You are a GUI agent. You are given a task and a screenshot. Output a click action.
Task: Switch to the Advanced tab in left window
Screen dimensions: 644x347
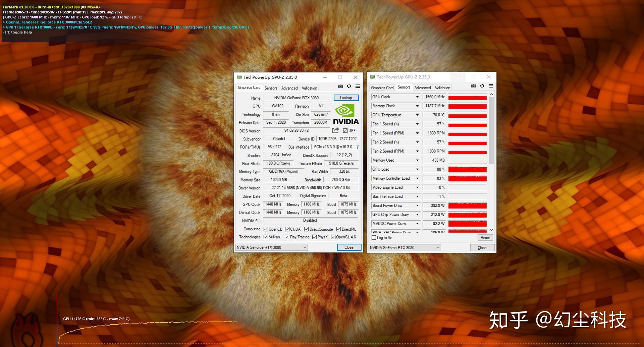(x=289, y=88)
